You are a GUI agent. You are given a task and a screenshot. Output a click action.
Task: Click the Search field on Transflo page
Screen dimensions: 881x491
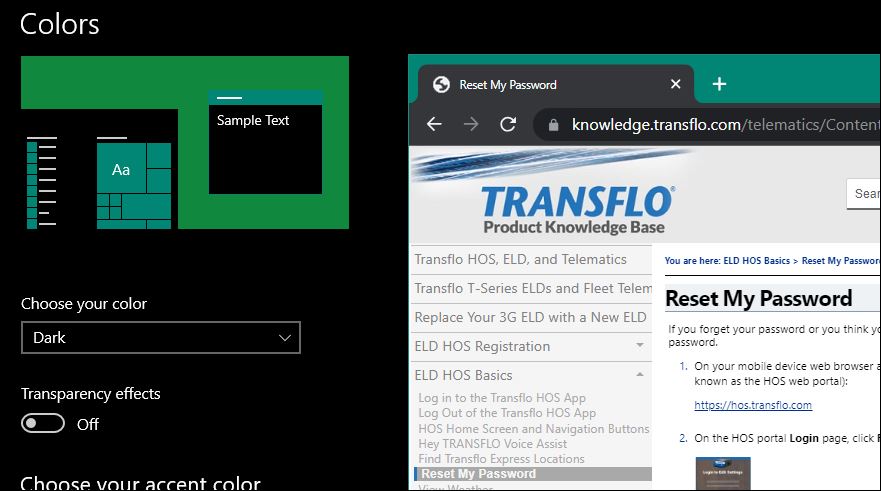coord(864,194)
